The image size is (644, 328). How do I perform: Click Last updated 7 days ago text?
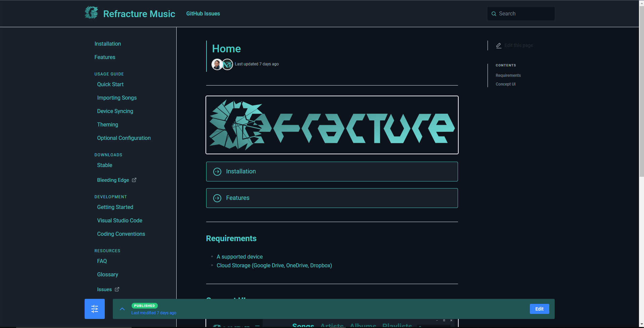coord(257,64)
